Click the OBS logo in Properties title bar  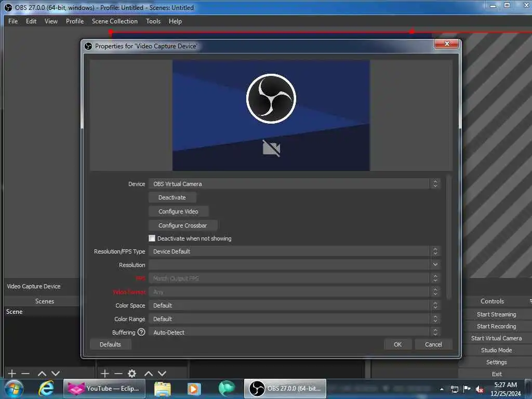pos(88,46)
